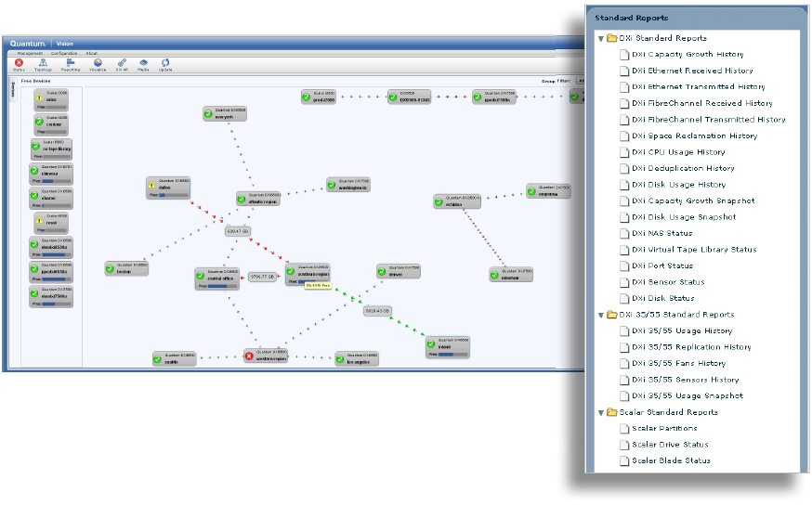This screenshot has width=812, height=505.
Task: Select the central office device node
Action: click(217, 278)
